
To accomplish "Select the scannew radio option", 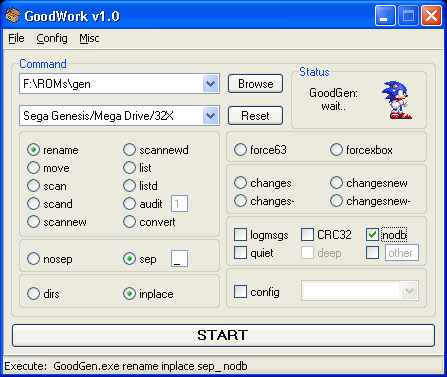I will point(33,222).
